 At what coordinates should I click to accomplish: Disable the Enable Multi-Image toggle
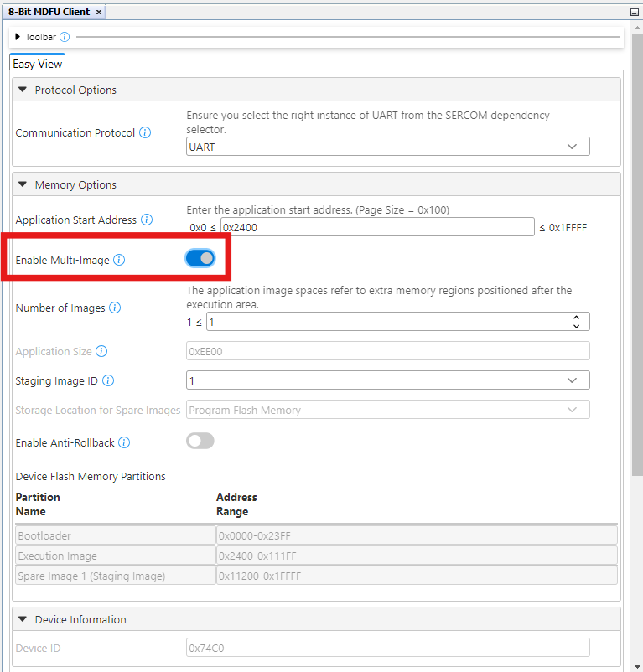click(200, 259)
